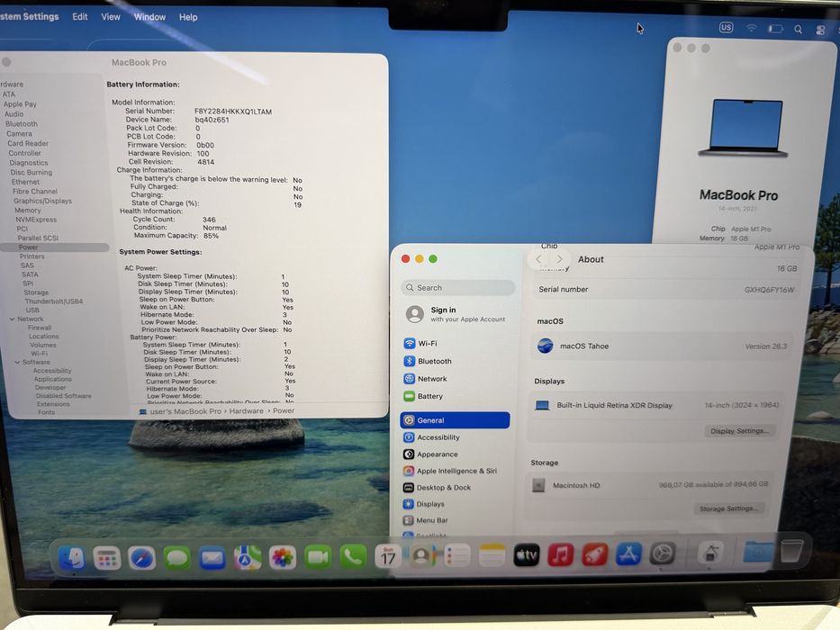The image size is (840, 630).
Task: Click macOS Tahoe version row
Action: coord(662,346)
